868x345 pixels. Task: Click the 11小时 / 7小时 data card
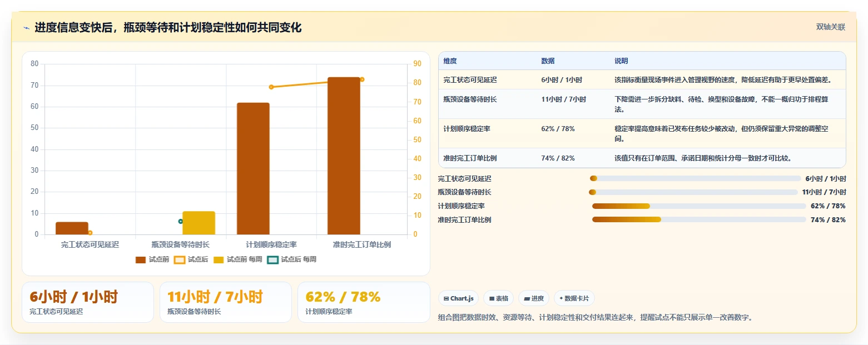tap(226, 302)
